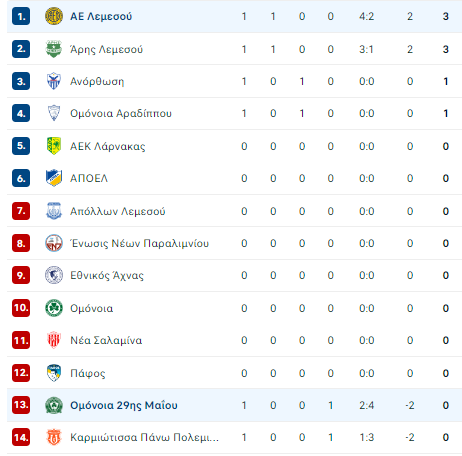Click the ΑΕ Λεμεσού team logo
Screen dimensions: 462x456
click(x=54, y=16)
